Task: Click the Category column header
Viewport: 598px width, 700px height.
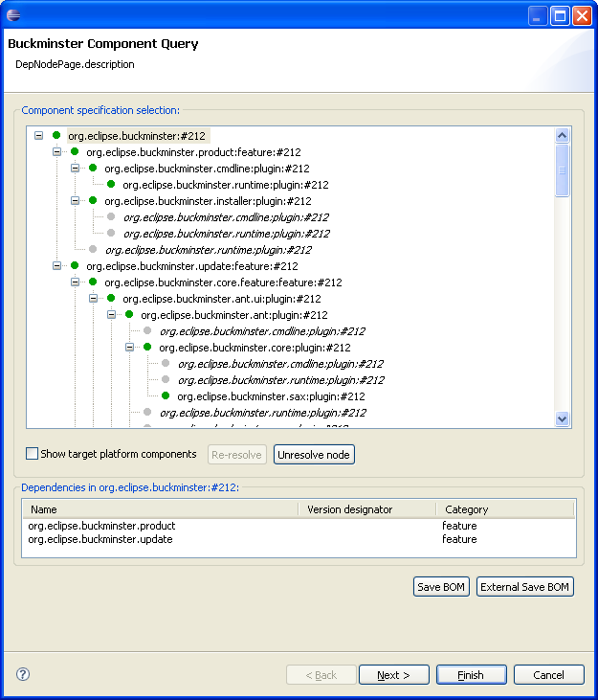Action: (505, 509)
